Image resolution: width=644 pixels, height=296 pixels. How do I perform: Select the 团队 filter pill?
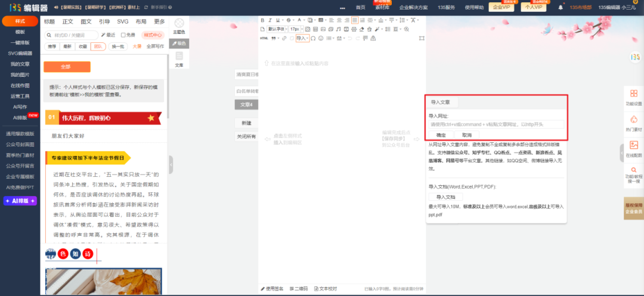coord(98,46)
